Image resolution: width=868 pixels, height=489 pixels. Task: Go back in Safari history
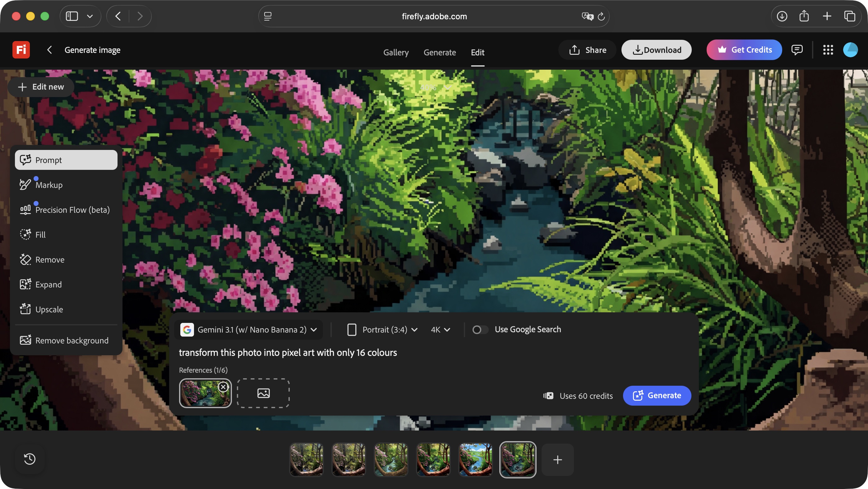tap(118, 16)
